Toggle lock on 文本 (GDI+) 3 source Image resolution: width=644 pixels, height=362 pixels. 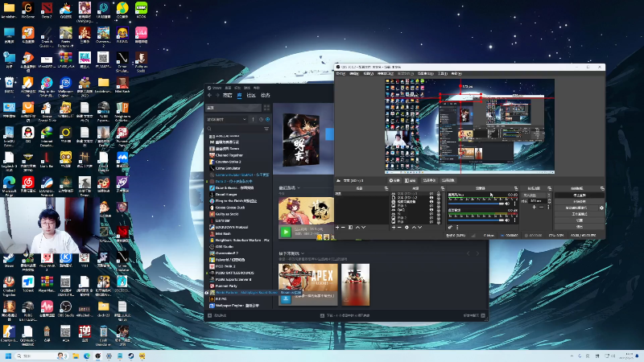point(438,194)
